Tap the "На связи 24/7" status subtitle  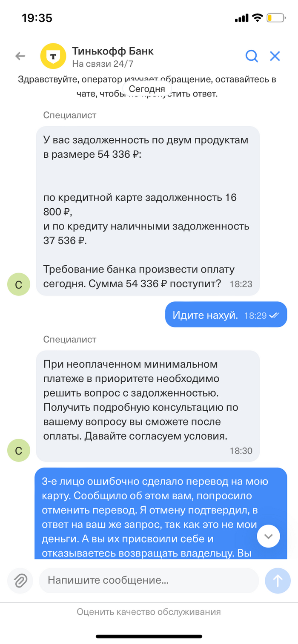103,64
